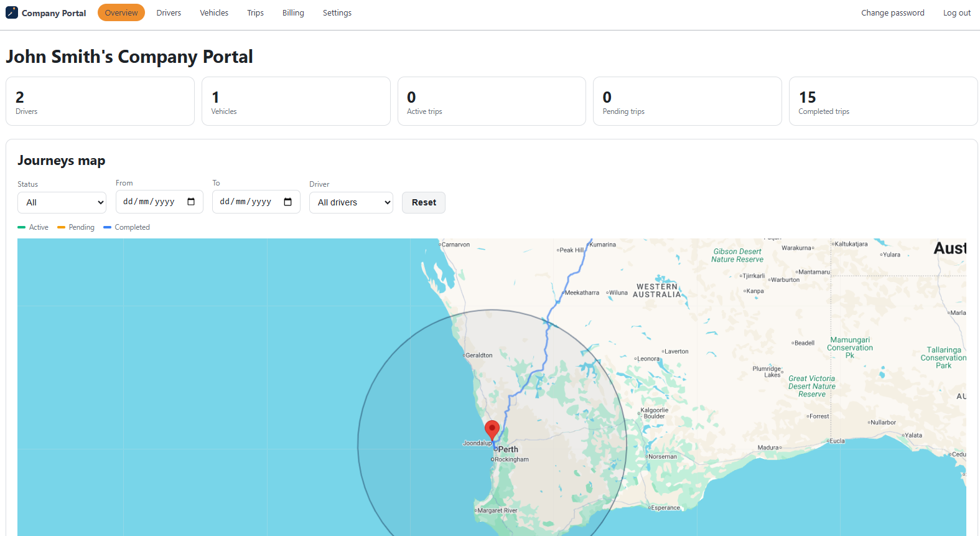The image size is (980, 536).
Task: Click the 0 Pending trips stat card
Action: [688, 101]
